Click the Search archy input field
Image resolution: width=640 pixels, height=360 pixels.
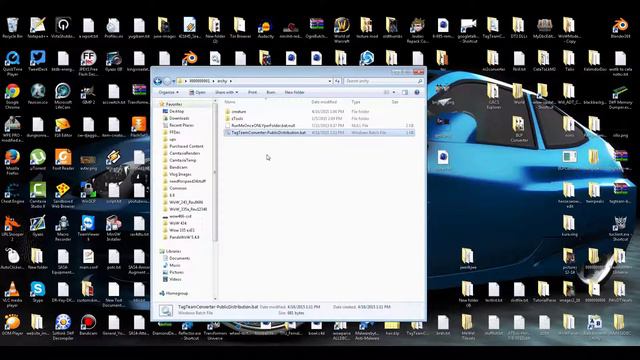click(x=383, y=81)
